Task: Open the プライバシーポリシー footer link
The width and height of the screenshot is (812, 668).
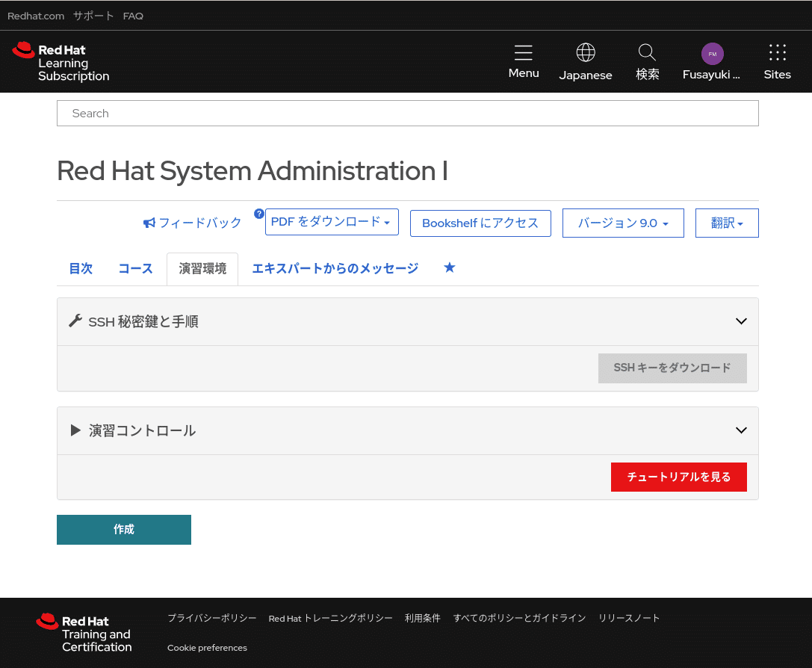Action: click(x=212, y=618)
